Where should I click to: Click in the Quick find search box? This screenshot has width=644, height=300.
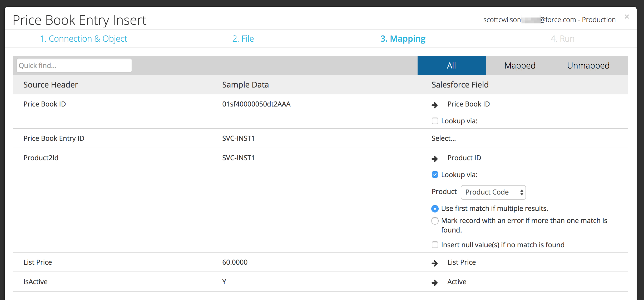[74, 65]
